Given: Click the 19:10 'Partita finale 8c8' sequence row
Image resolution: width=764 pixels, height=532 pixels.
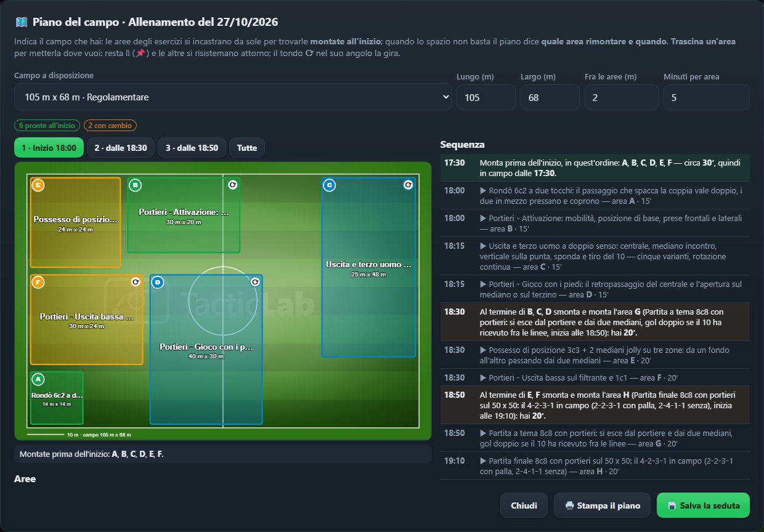Looking at the screenshot, I should tap(595, 465).
